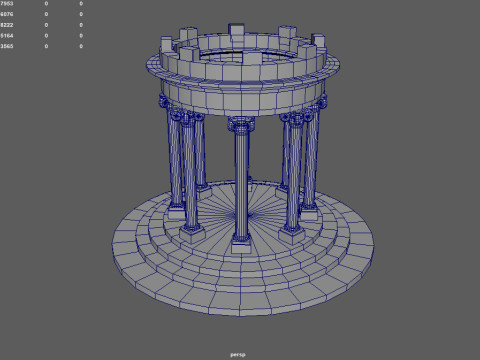Select the "3565" count value
This screenshot has height=360, width=480.
(7, 46)
